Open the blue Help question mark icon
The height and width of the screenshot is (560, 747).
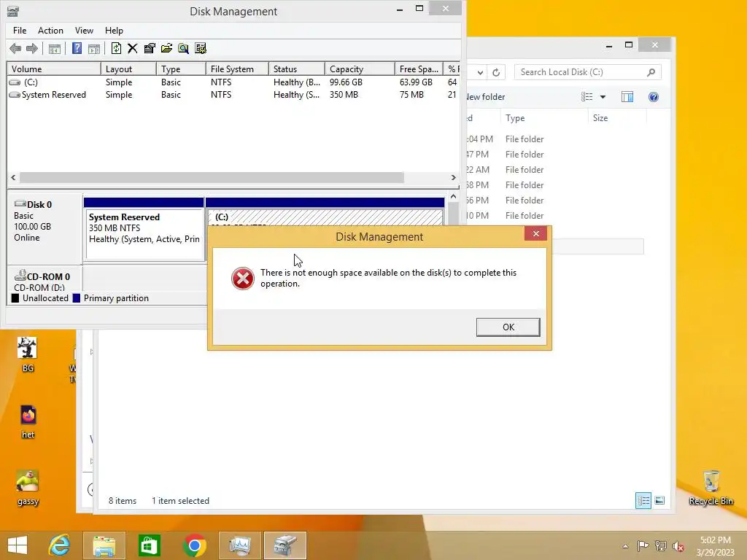tap(77, 48)
